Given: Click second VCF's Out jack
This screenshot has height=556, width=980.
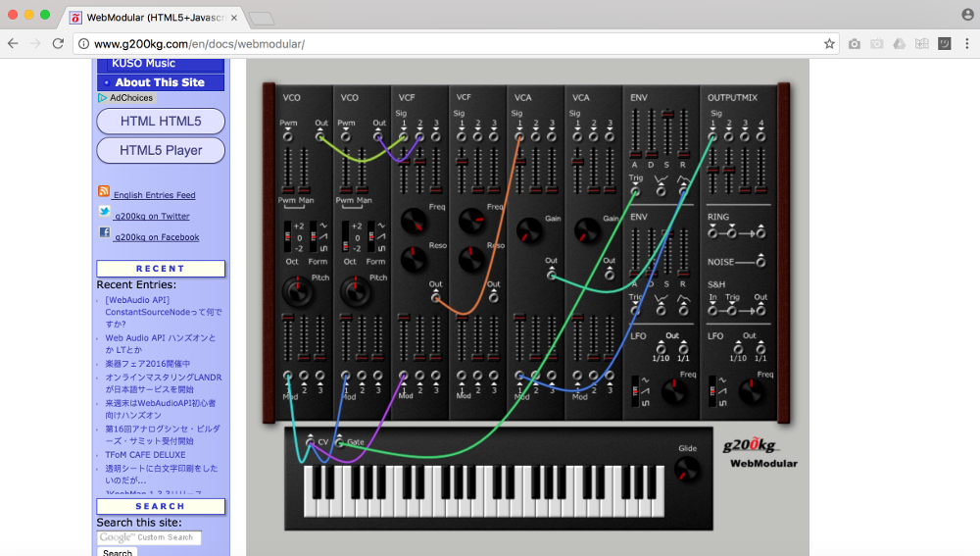Looking at the screenshot, I should pos(494,297).
